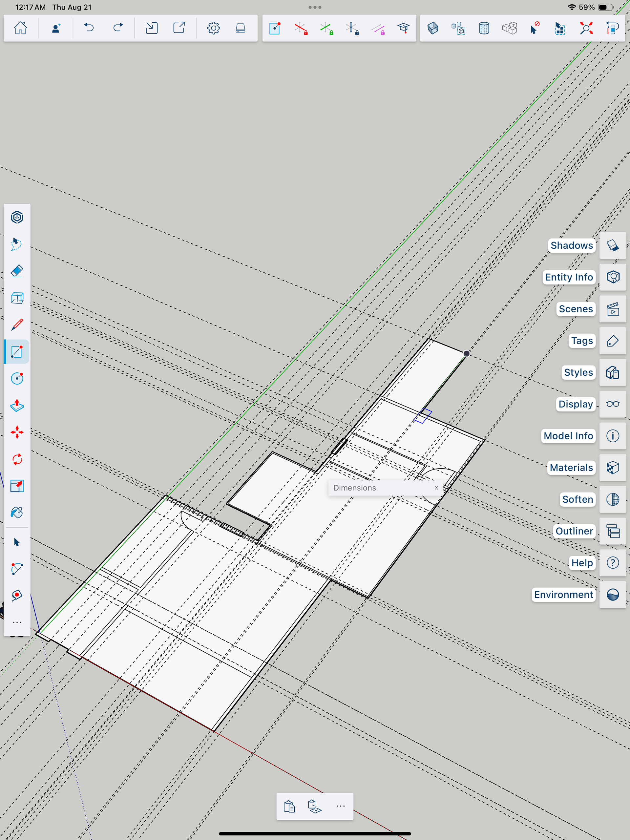630x840 pixels.
Task: Select the Rotate tool
Action: 17,459
